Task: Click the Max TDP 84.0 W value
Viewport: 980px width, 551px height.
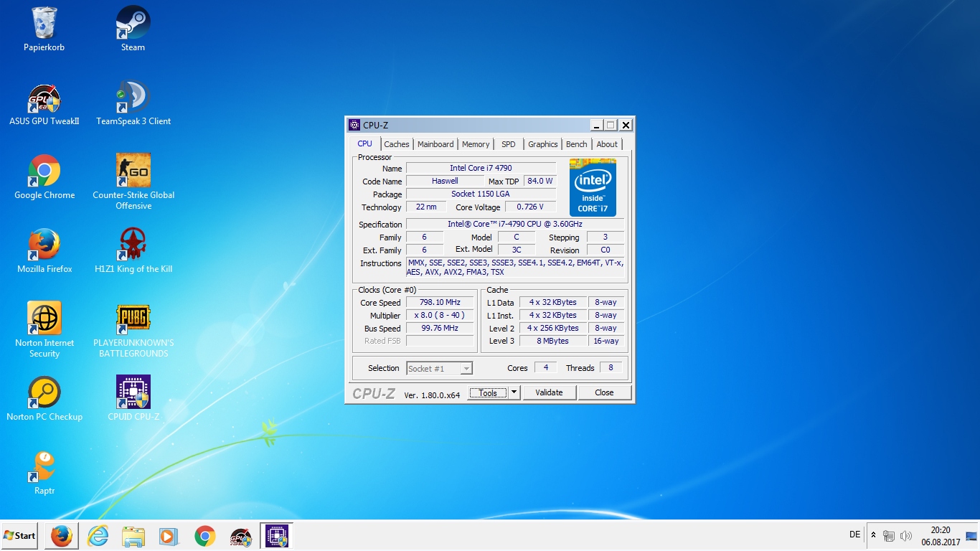Action: click(x=540, y=181)
